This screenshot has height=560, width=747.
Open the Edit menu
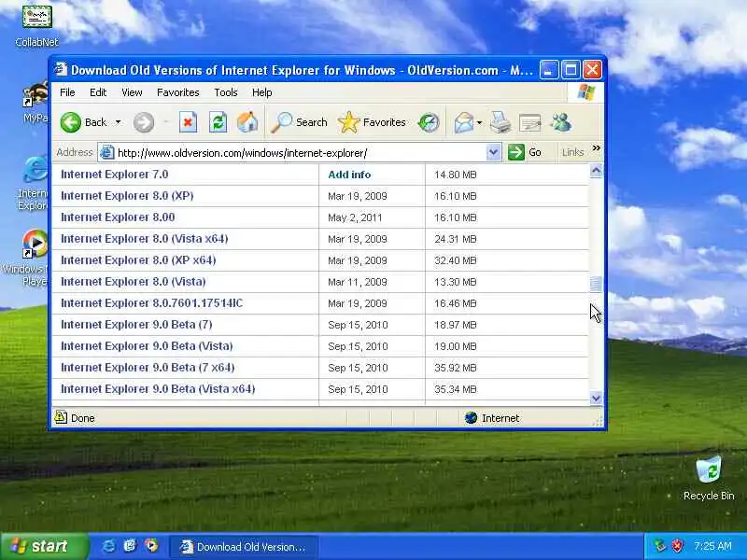coord(98,92)
